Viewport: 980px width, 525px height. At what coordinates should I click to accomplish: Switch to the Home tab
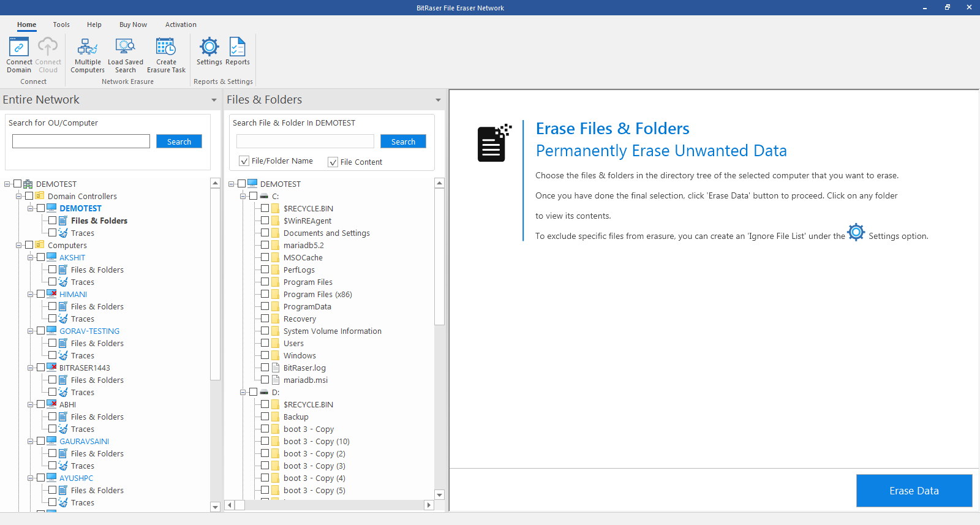pyautogui.click(x=26, y=25)
